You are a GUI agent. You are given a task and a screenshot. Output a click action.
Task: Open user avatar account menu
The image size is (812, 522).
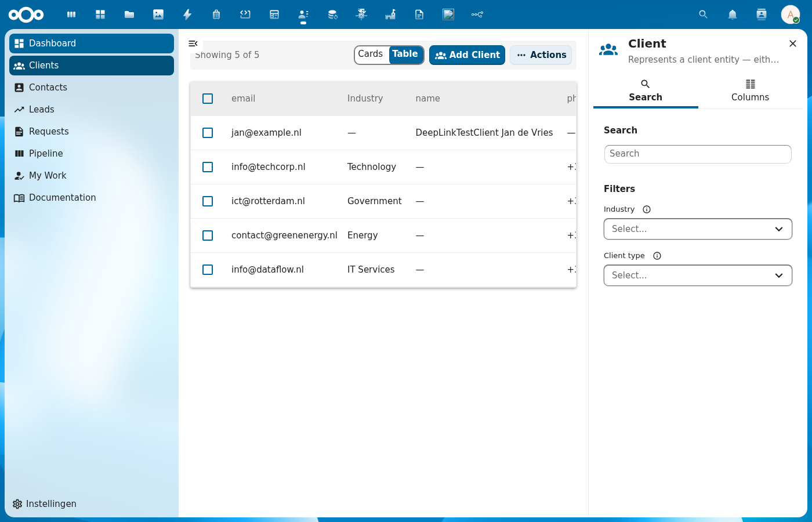[791, 14]
